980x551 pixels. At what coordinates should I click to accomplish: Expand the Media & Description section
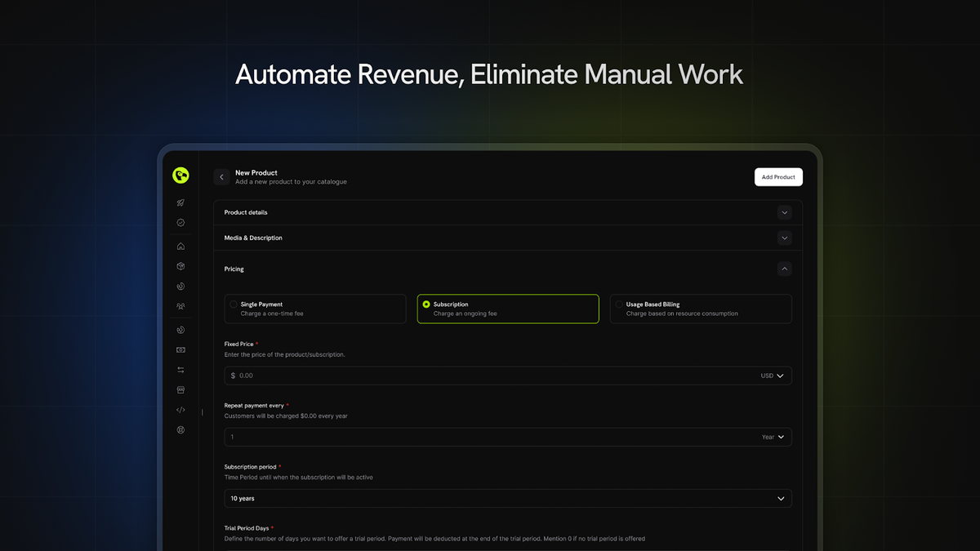[507, 238]
